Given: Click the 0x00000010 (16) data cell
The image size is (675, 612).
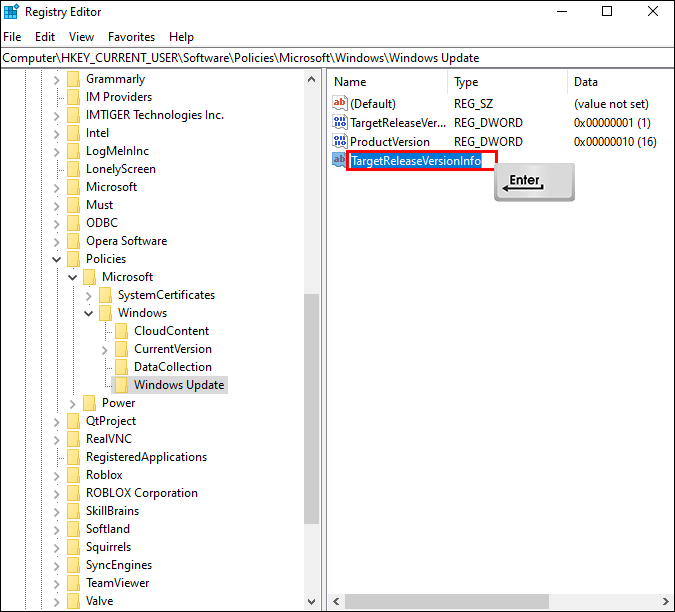Looking at the screenshot, I should coord(615,142).
